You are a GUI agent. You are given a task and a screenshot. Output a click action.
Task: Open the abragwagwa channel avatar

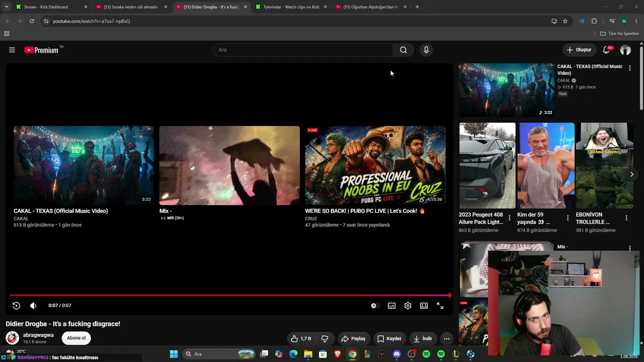point(12,338)
